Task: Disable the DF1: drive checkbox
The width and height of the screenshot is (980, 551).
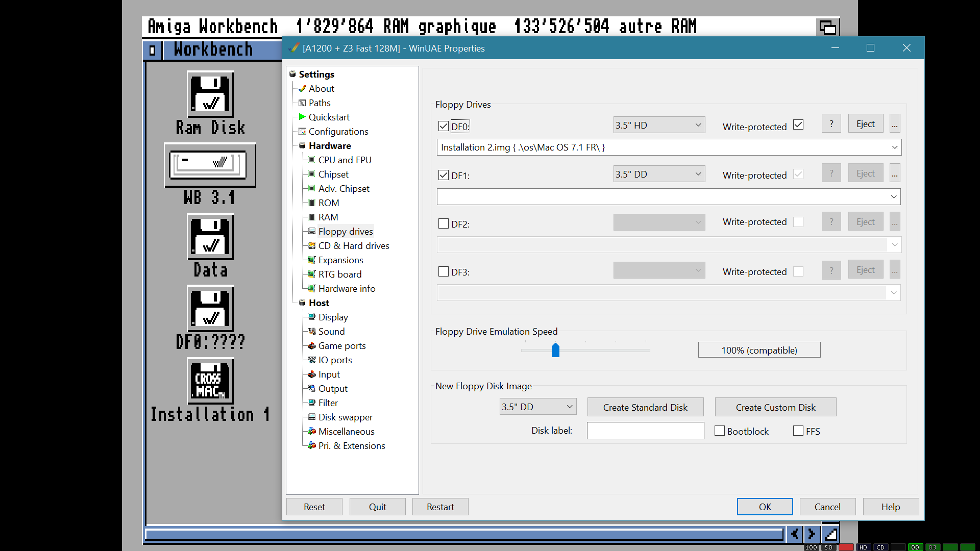Action: (444, 175)
